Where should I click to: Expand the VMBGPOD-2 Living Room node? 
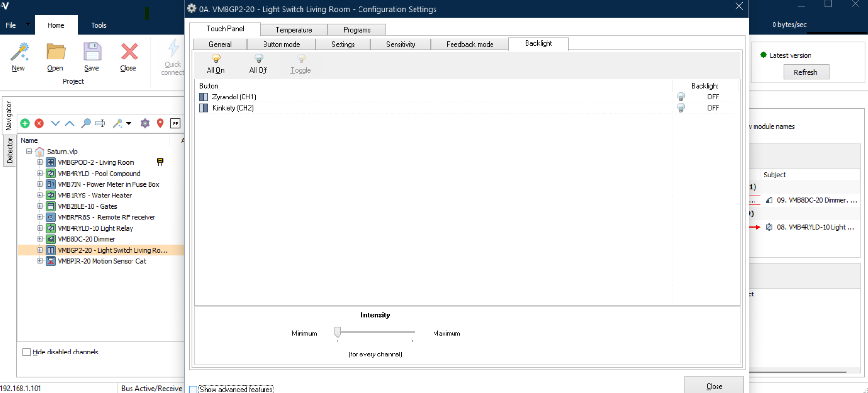pyautogui.click(x=40, y=162)
